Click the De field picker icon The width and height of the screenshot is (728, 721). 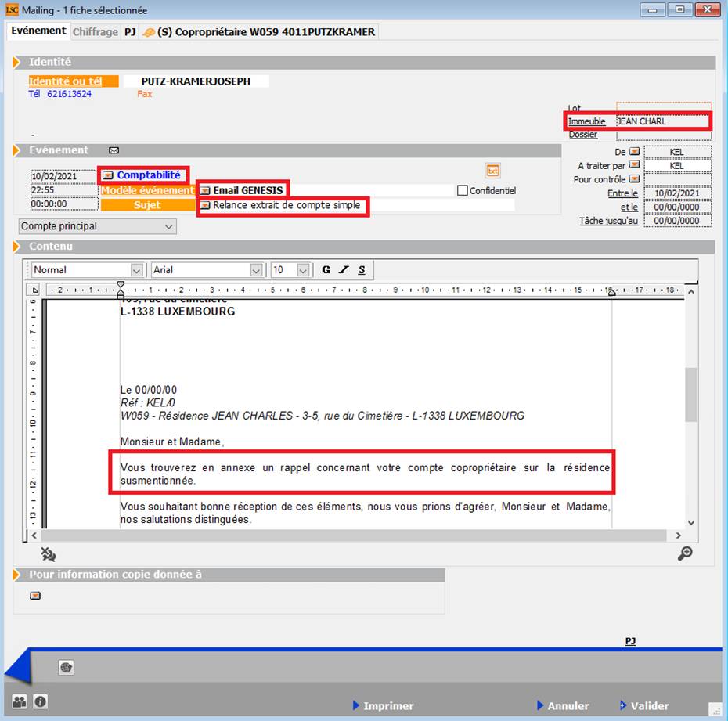point(635,152)
